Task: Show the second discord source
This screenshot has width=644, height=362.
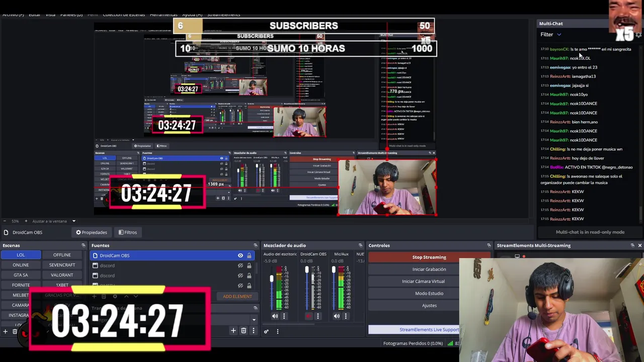Action: click(x=240, y=276)
